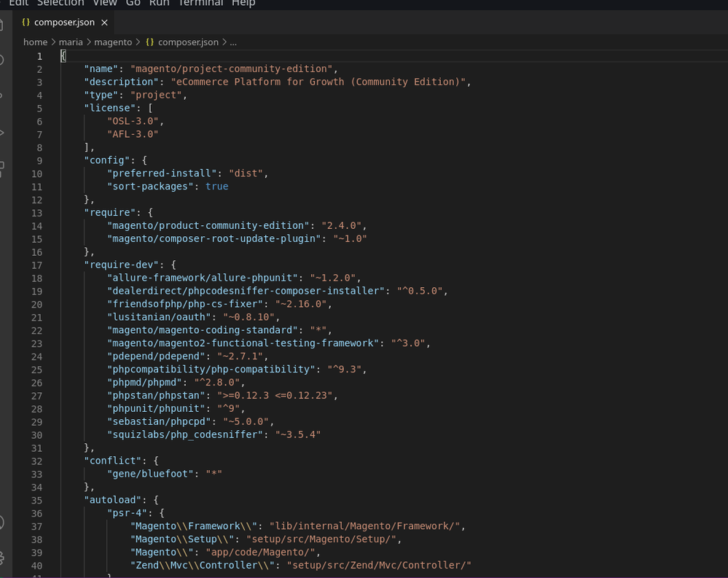Click the "dist" value

(246, 173)
